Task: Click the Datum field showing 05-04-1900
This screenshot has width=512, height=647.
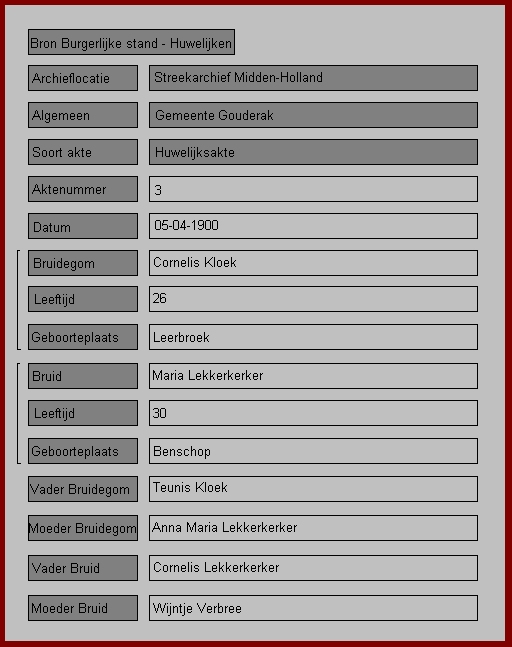Action: pos(313,226)
